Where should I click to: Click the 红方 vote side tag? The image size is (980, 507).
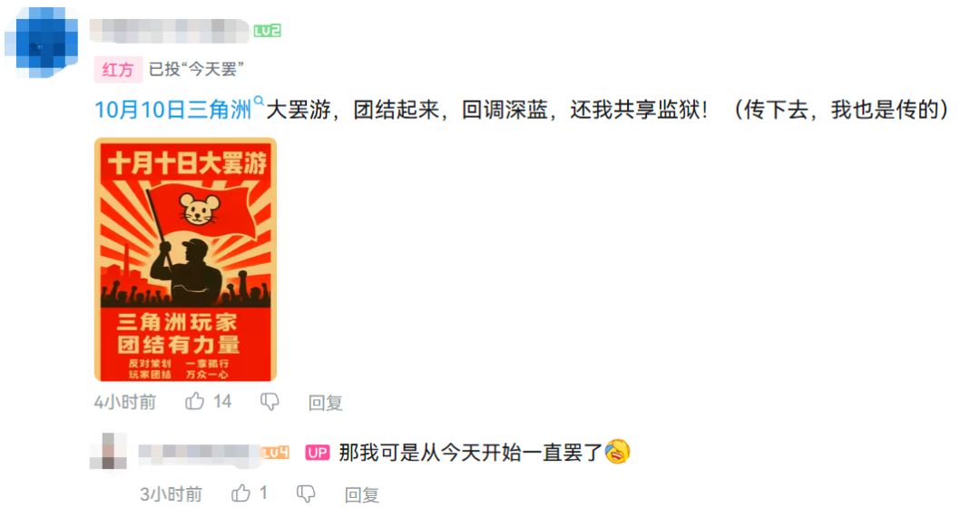(x=118, y=69)
